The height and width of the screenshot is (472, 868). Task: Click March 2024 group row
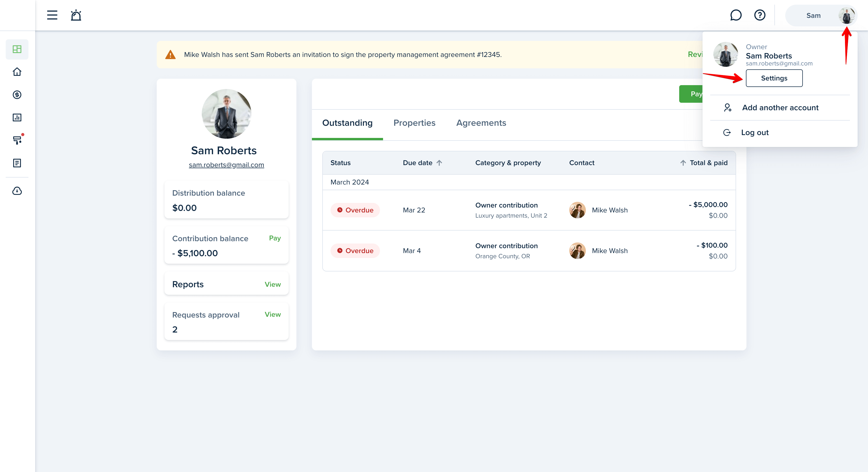coord(529,182)
